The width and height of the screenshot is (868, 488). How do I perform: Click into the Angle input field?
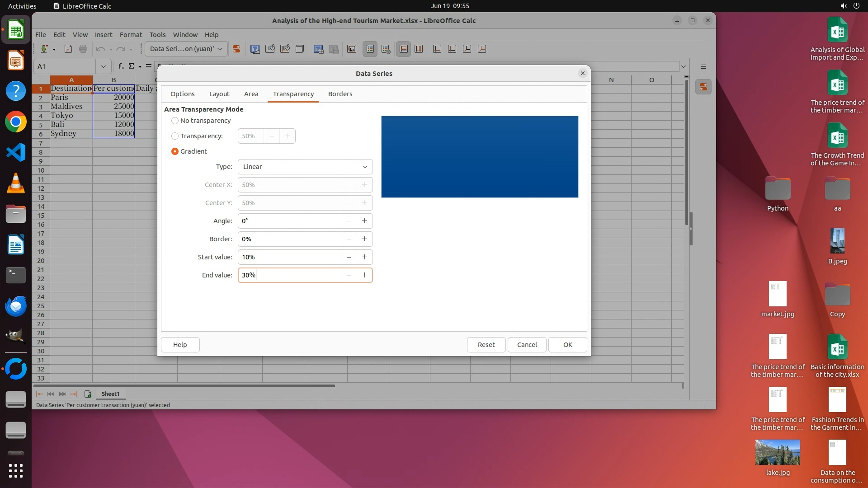[x=289, y=221]
